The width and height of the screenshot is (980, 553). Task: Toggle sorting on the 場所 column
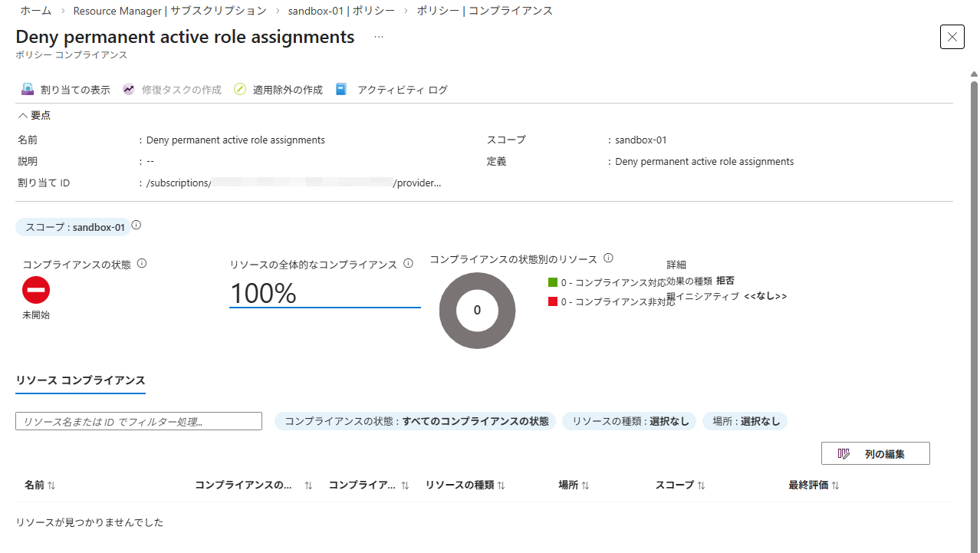point(586,485)
